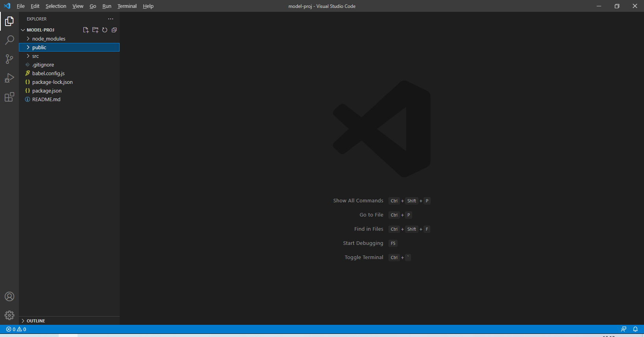Screen dimensions: 644x337
Task: Open the File menu
Action: tap(21, 6)
